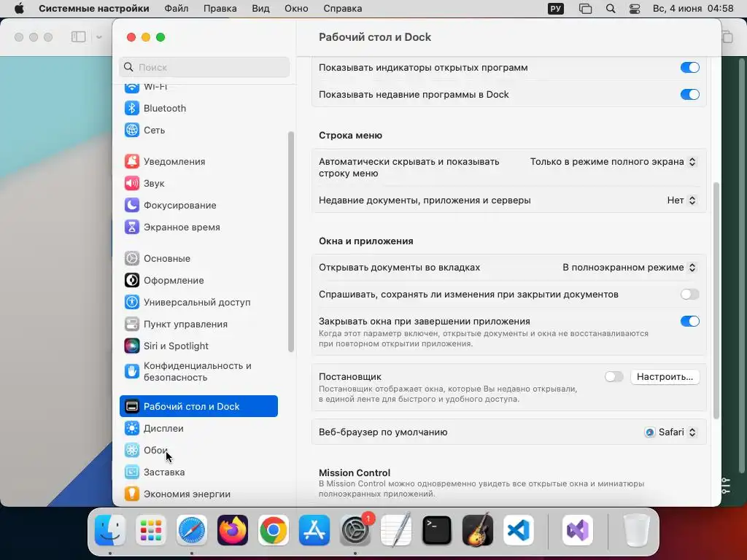The image size is (747, 560).
Task: Open Launchpad in the Dock
Action: point(150,530)
